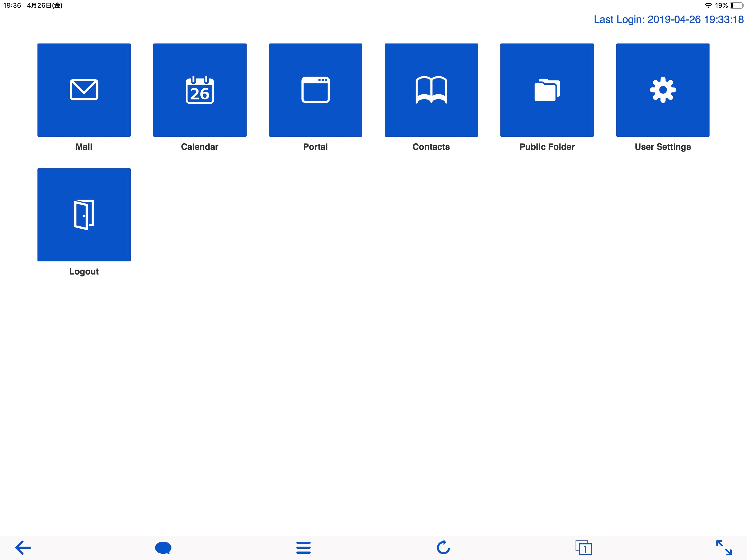Open User Settings gear tile
Screen dimensions: 747x560
663,90
